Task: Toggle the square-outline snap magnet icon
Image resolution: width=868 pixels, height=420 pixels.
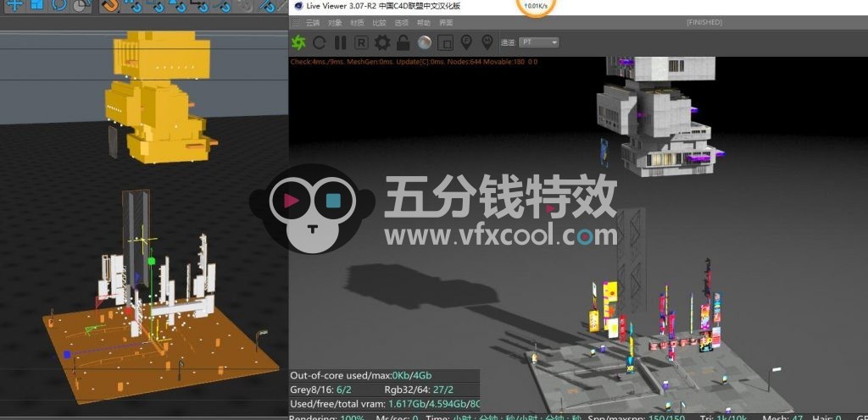Action: tap(156, 6)
